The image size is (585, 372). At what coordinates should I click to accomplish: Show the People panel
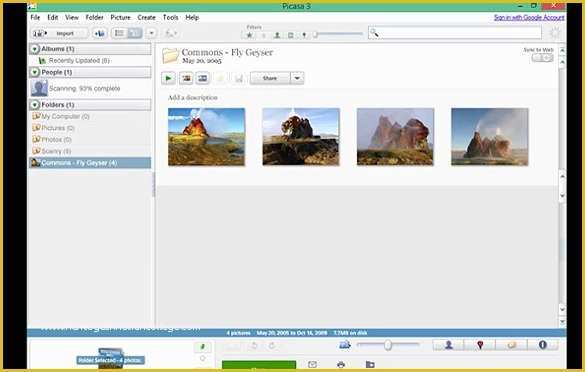448,345
